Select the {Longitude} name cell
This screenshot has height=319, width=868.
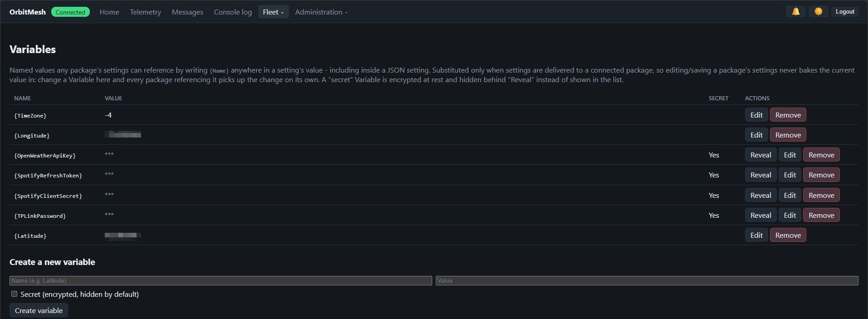[x=32, y=136]
